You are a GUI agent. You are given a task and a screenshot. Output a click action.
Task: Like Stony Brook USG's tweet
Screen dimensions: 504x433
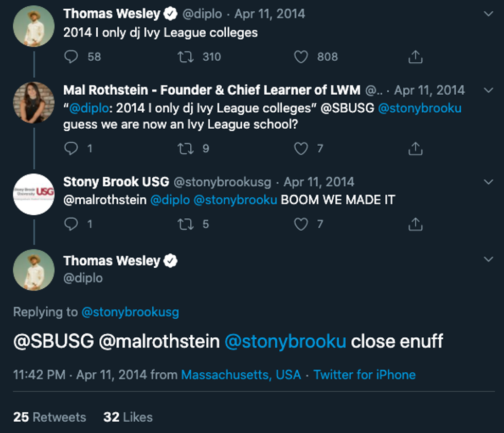point(301,224)
